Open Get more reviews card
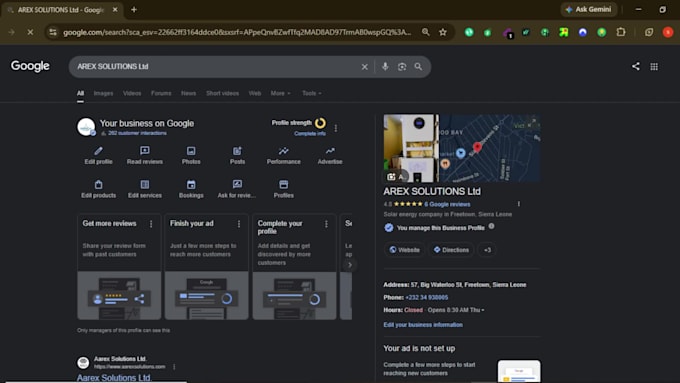Image resolution: width=680 pixels, height=383 pixels. [119, 266]
